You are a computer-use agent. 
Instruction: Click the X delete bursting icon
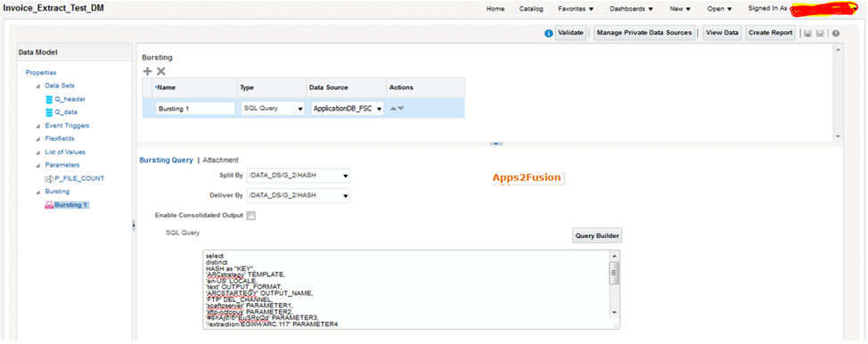click(x=161, y=71)
